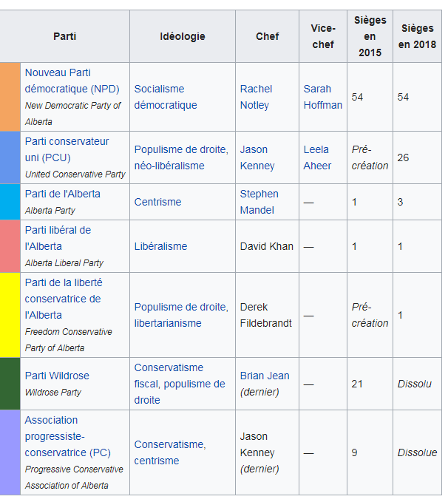Select the purple PC Association color cell
The height and width of the screenshot is (502, 448).
tap(10, 452)
